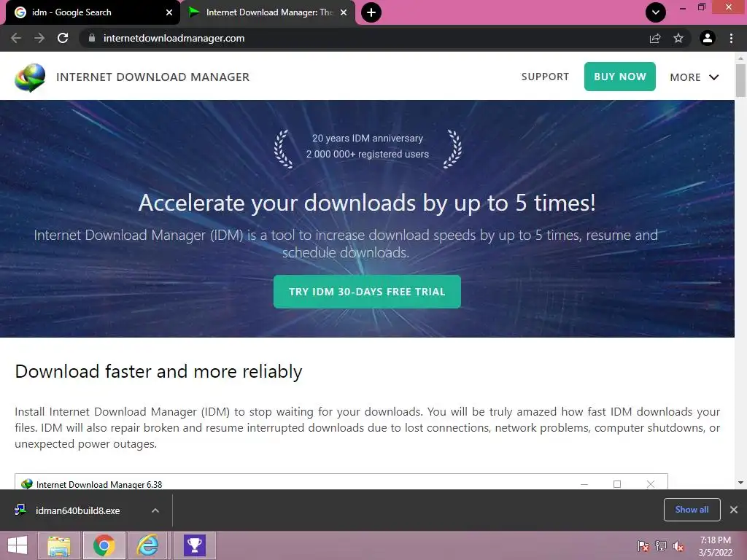Click "2 000 000+ registered users" text
This screenshot has width=747, height=560.
pyautogui.click(x=368, y=154)
